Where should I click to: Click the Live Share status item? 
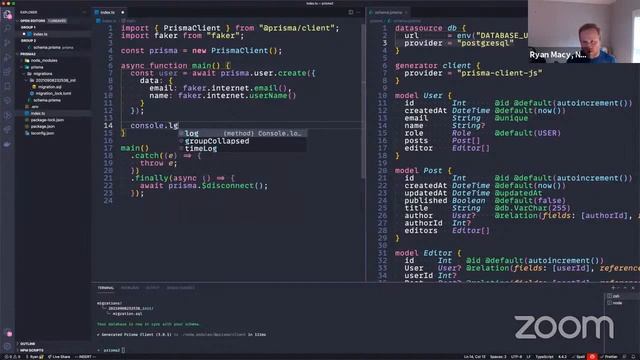pyautogui.click(x=59, y=357)
